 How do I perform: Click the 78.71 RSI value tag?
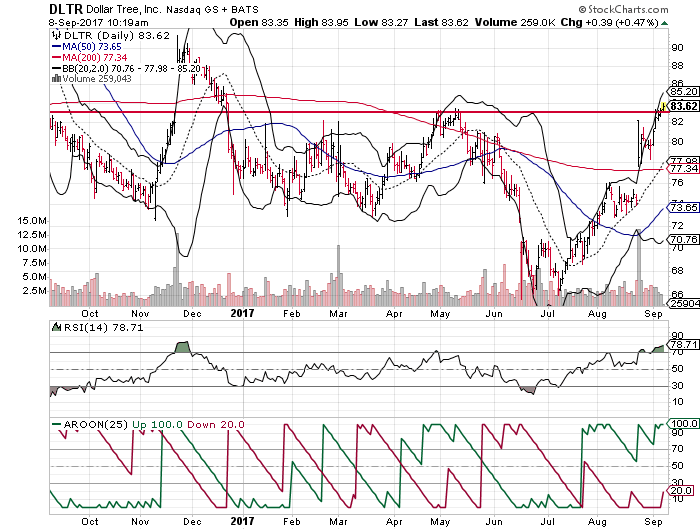click(683, 345)
